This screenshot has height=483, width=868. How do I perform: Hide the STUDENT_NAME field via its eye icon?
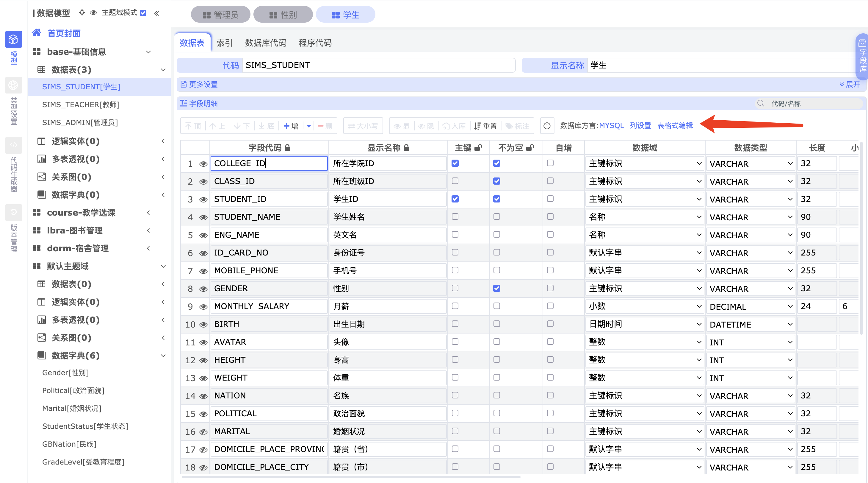point(203,217)
